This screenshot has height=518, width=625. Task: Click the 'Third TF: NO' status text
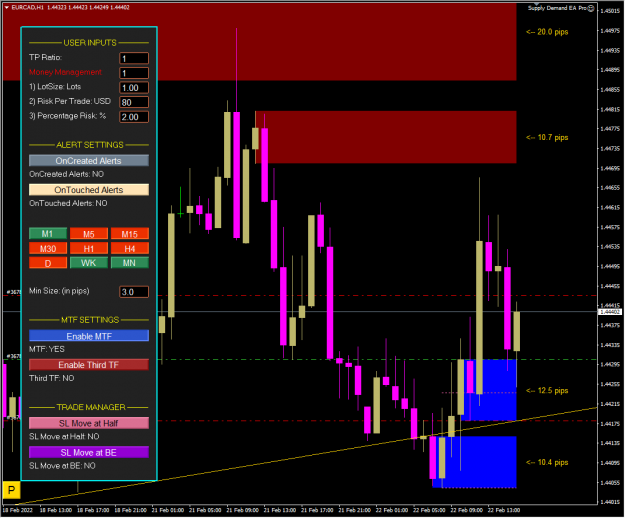52,378
